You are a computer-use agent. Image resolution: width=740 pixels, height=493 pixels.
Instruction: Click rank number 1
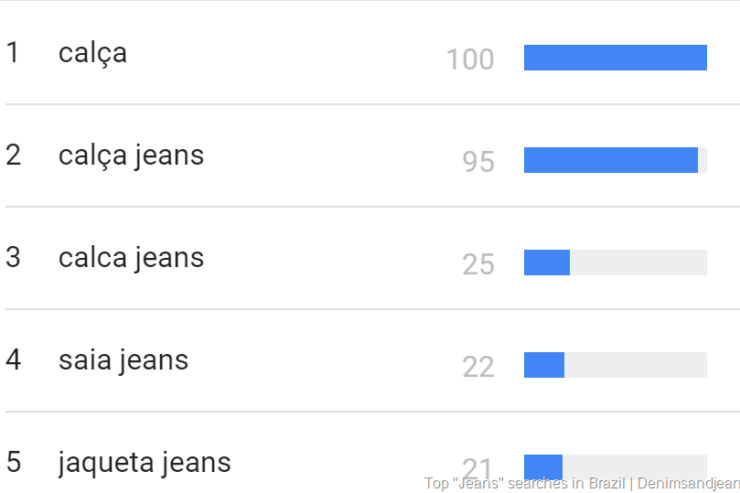[x=13, y=53]
